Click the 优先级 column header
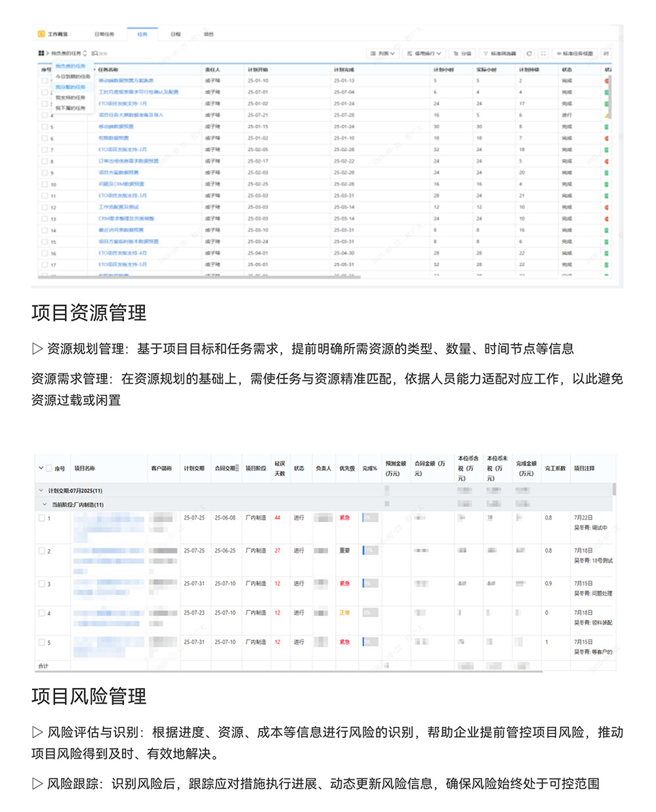Screen dimensions: 656x812 (347, 468)
